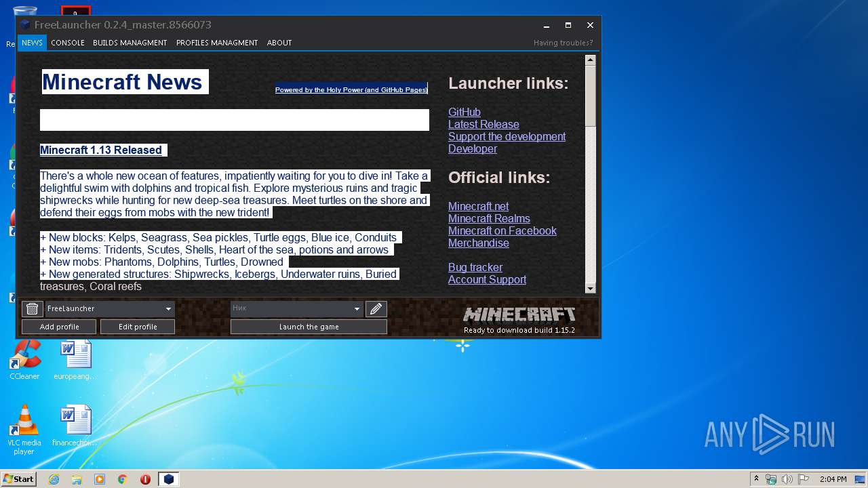Viewport: 868px width, 488px height.
Task: Click the news scrollbar thumb
Action: click(x=590, y=96)
